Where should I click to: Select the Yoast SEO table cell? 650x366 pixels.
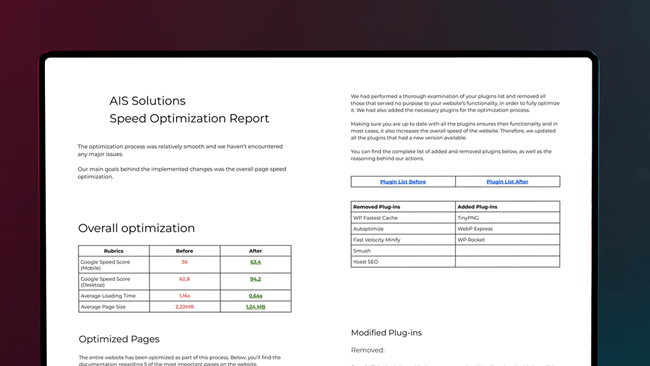403,262
